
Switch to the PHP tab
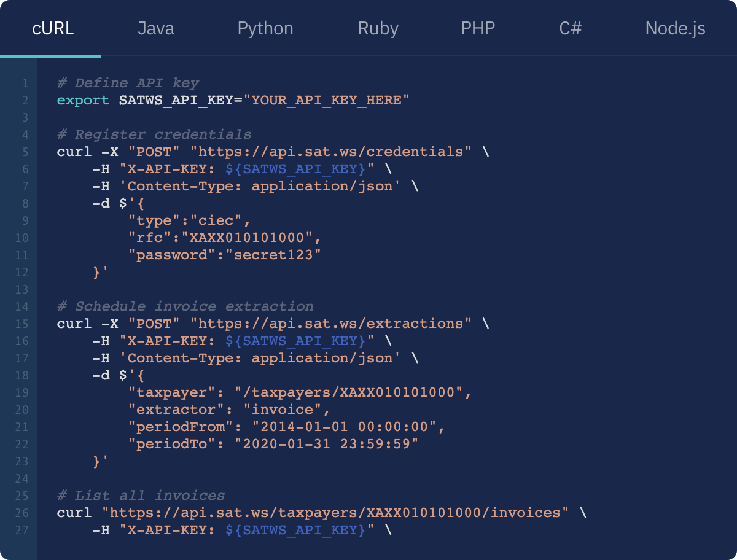click(x=478, y=28)
